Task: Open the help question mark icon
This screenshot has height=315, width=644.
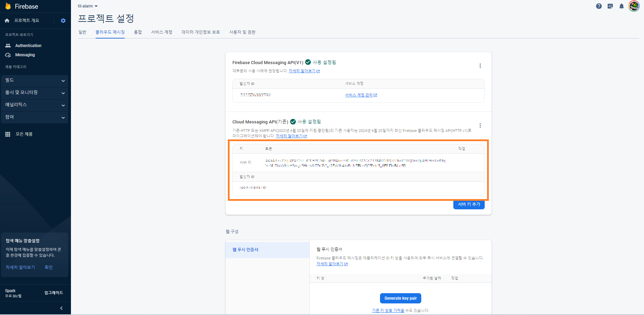Action: [x=599, y=6]
